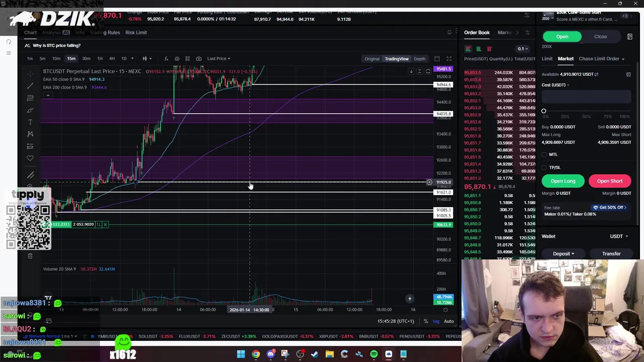This screenshot has width=644, height=362.
Task: Open the indicators fx menu
Action: pyautogui.click(x=166, y=58)
